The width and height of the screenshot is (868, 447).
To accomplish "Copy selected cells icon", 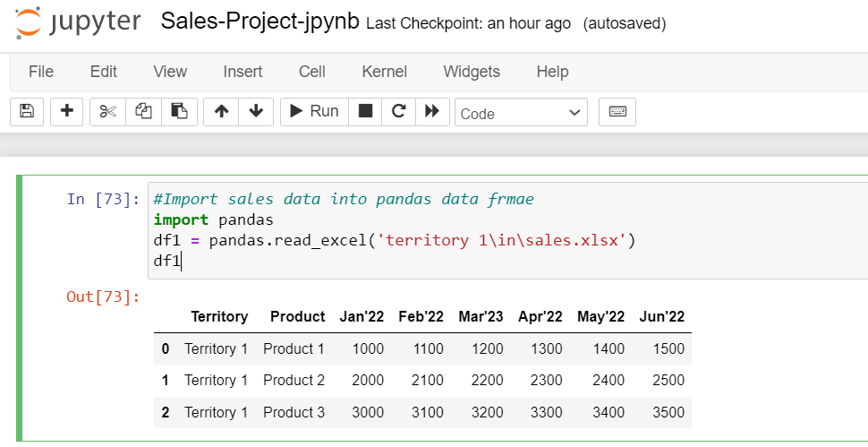I will click(x=143, y=112).
